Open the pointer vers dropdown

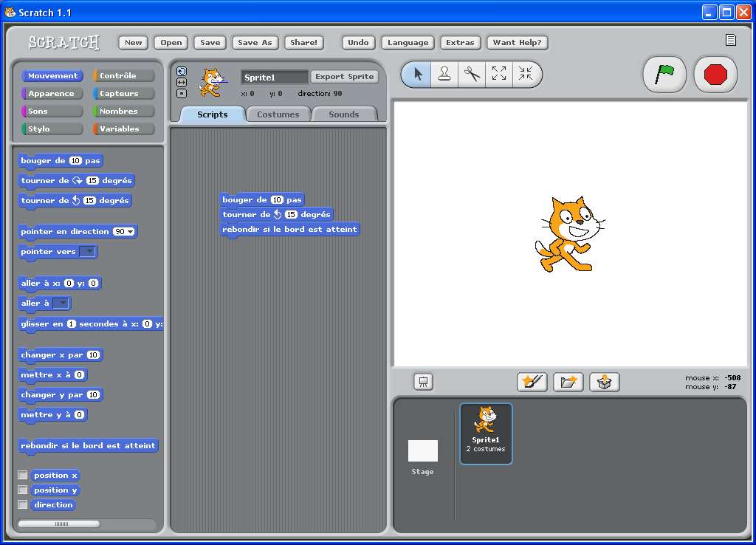(89, 251)
